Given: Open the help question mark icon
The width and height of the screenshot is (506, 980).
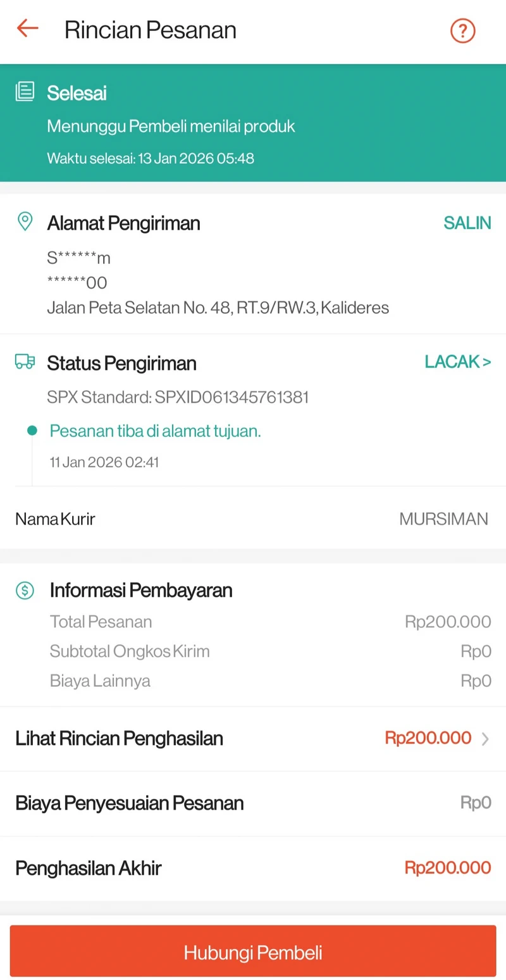Looking at the screenshot, I should 462,30.
